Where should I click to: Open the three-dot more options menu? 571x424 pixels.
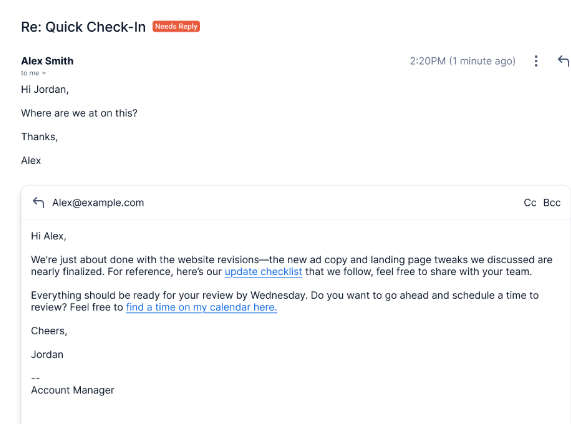(536, 61)
